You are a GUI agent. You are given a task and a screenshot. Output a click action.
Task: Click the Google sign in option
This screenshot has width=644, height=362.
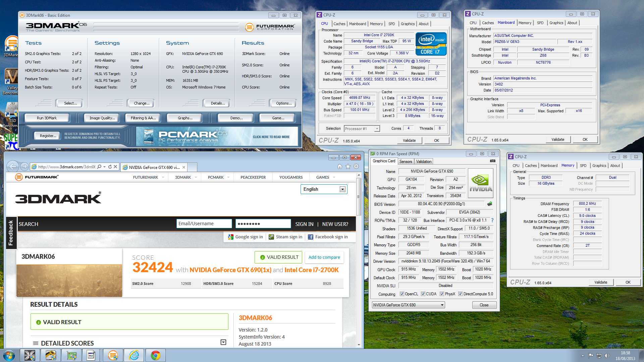[x=246, y=237]
